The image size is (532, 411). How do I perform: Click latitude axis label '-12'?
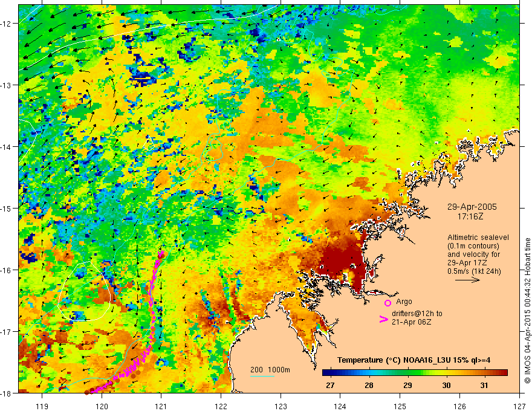click(x=6, y=24)
